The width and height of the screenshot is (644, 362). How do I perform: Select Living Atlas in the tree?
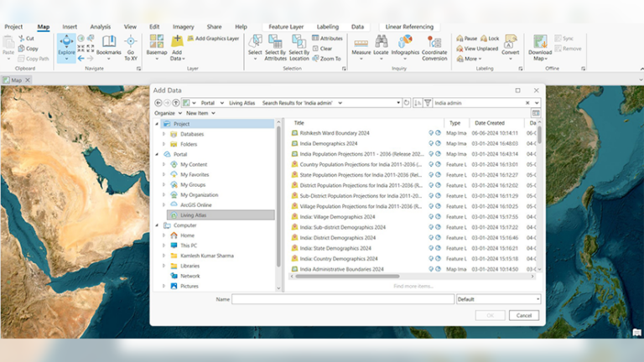tap(221, 215)
